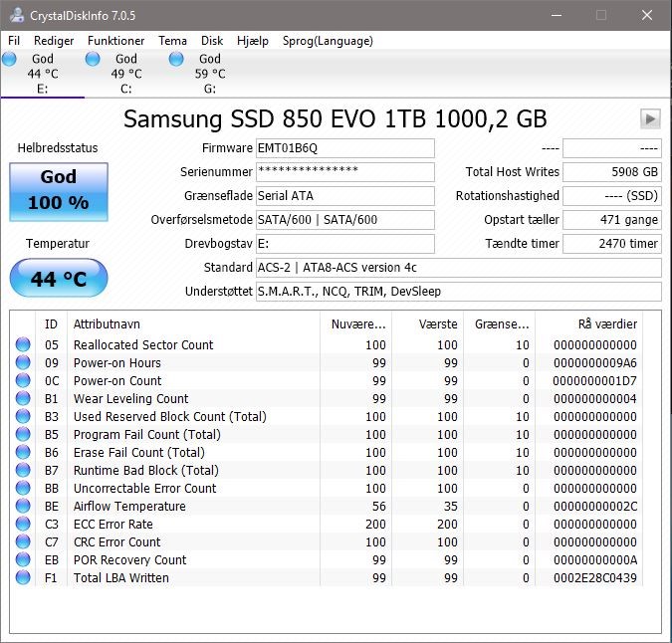Open the Sprog(Language) menu
The width and height of the screenshot is (672, 643).
click(x=328, y=41)
